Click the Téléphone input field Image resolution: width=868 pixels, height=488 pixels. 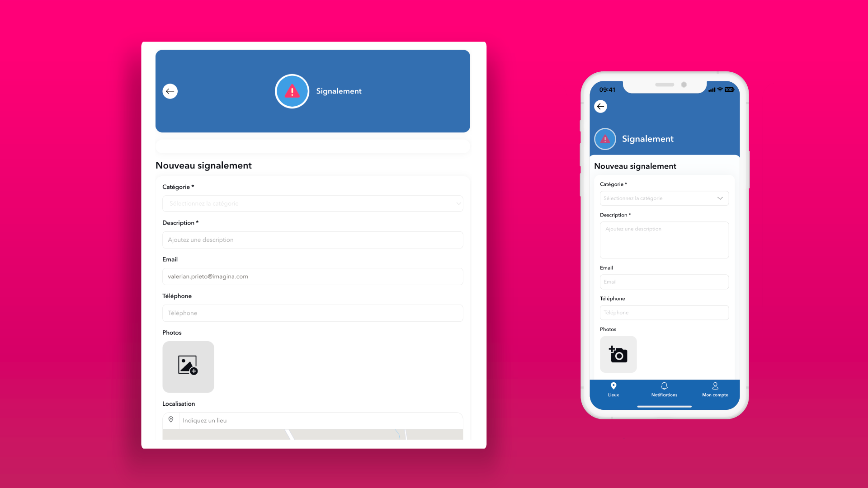point(312,312)
